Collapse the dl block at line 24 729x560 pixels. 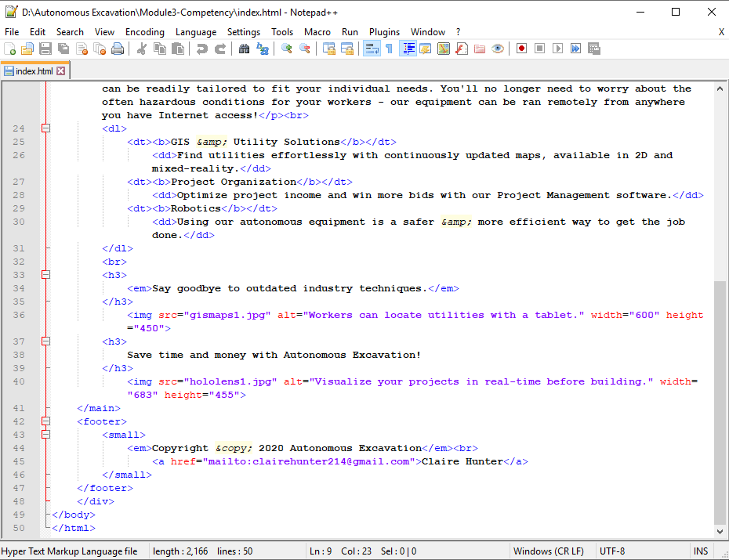tap(45, 128)
